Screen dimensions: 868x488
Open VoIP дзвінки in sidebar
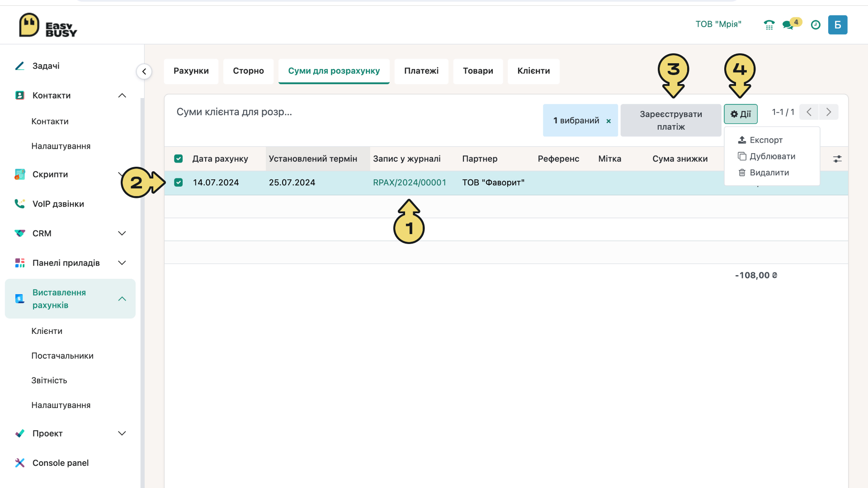58,204
